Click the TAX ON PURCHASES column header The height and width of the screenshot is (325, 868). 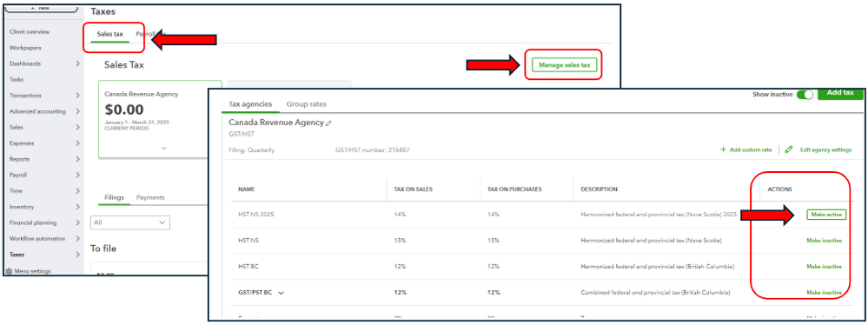[514, 189]
